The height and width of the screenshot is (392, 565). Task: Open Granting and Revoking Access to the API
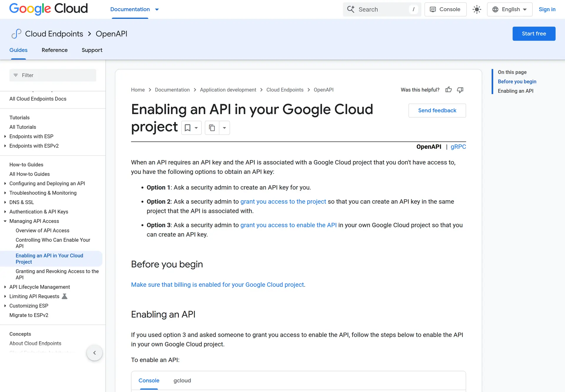(57, 274)
